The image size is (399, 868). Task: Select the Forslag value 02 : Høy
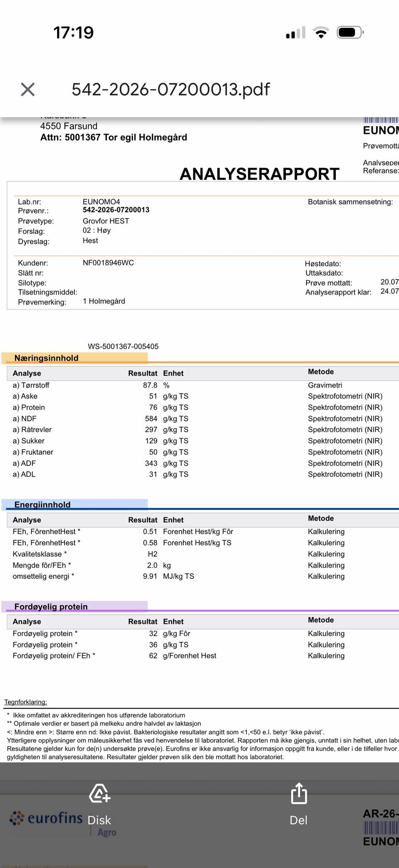click(96, 230)
